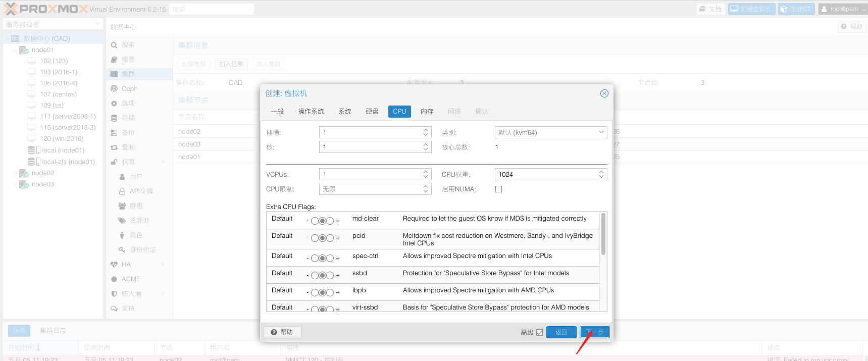Open the root@pam user menu
This screenshot has height=361, width=868.
[x=843, y=9]
